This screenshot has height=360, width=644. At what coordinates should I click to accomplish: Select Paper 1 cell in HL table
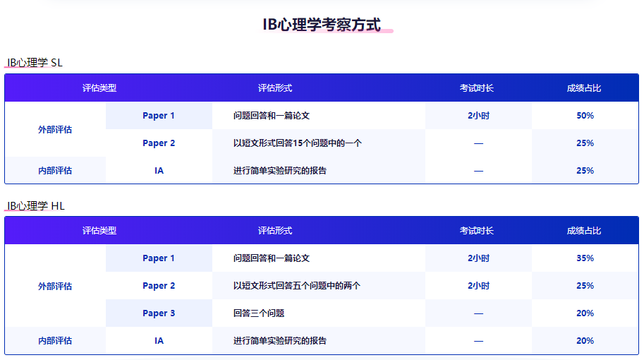(159, 258)
